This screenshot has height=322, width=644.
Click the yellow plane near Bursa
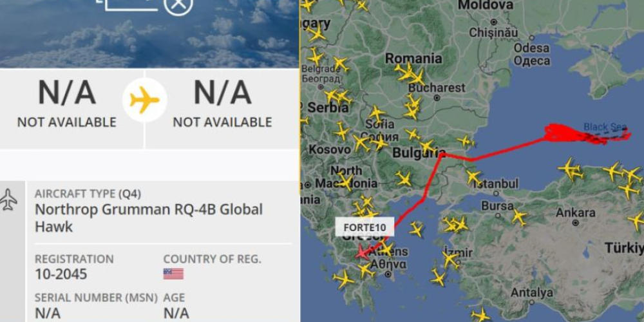(x=518, y=217)
